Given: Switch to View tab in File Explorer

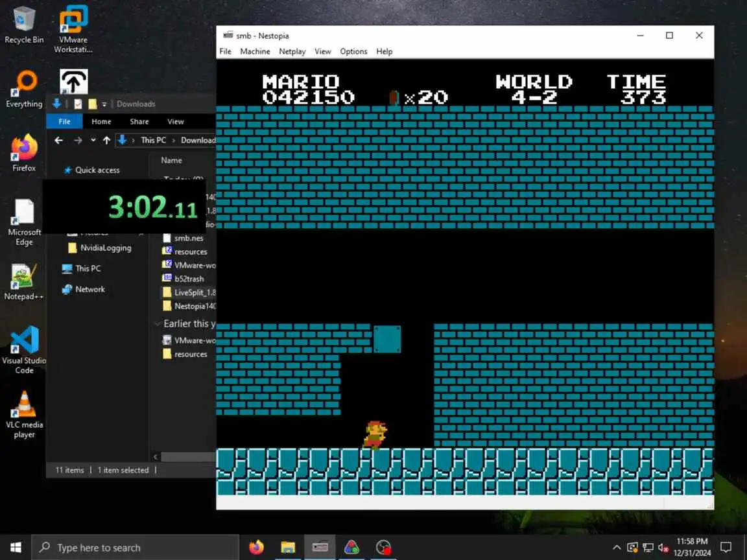Looking at the screenshot, I should tap(175, 121).
